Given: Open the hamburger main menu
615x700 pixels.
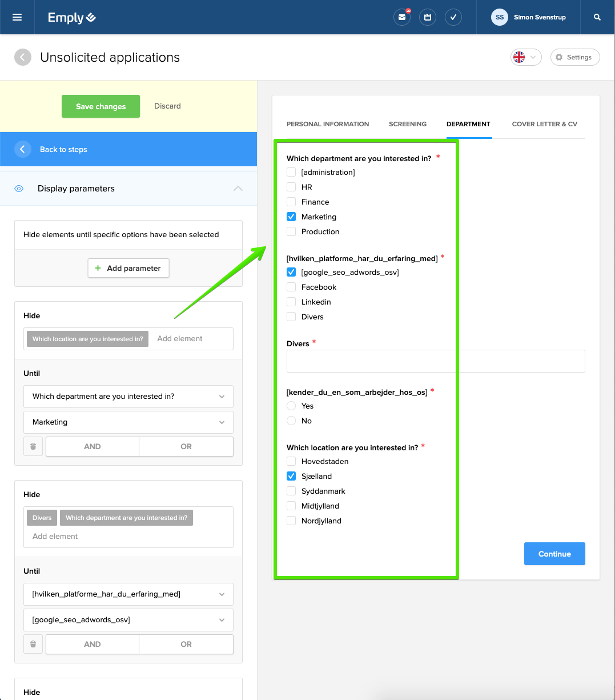Looking at the screenshot, I should (17, 17).
